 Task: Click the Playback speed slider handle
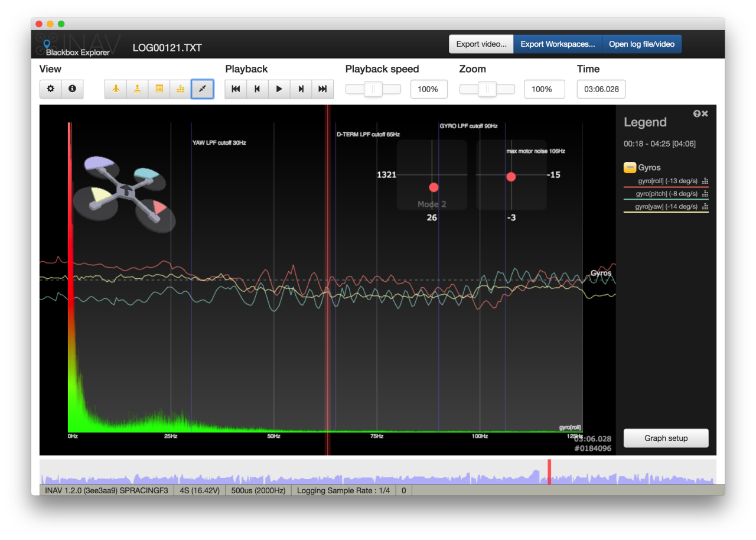pyautogui.click(x=373, y=89)
